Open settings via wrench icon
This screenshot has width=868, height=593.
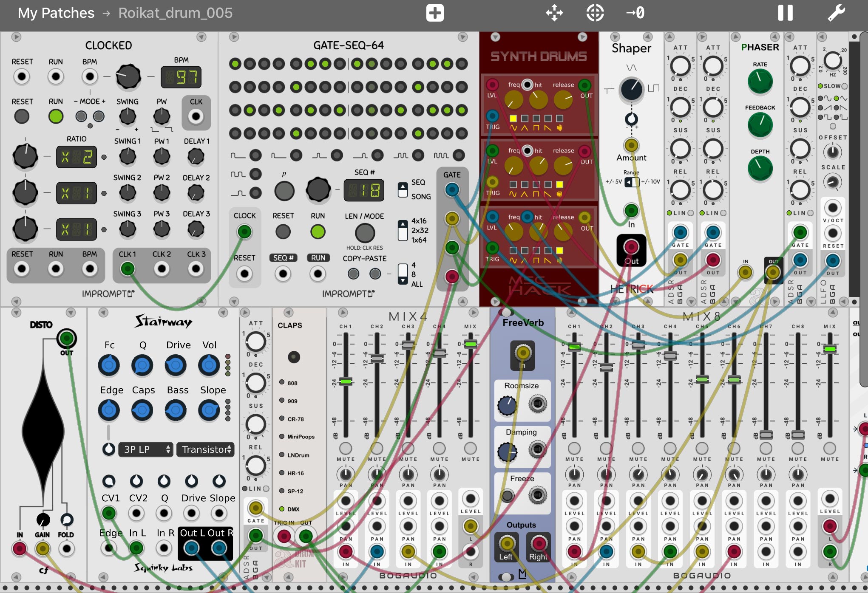836,13
